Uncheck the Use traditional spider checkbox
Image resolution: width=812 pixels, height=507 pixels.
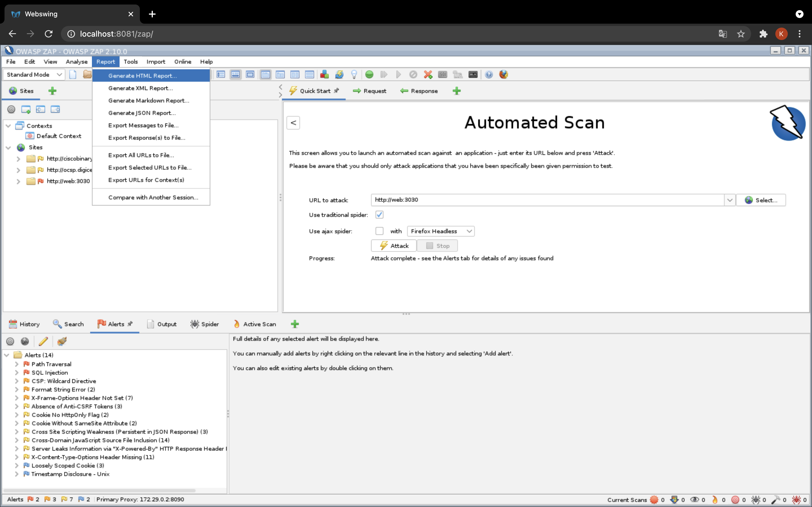pos(379,215)
